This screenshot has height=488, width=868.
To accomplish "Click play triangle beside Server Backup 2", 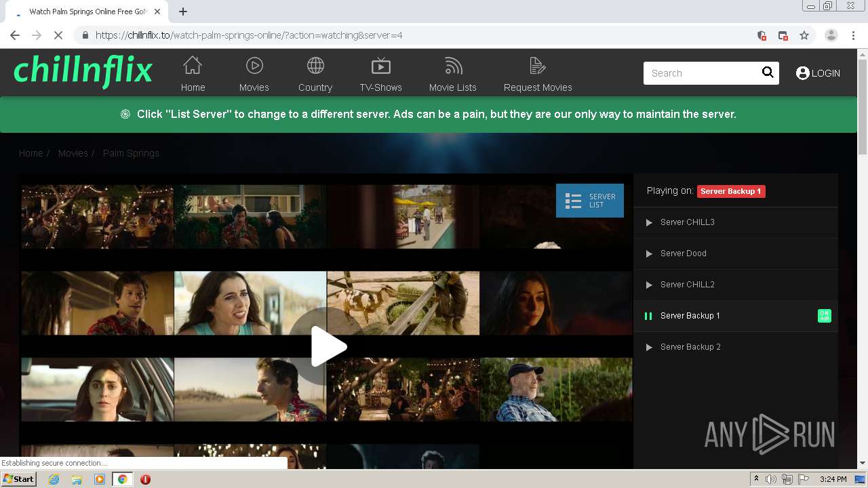I will (649, 347).
